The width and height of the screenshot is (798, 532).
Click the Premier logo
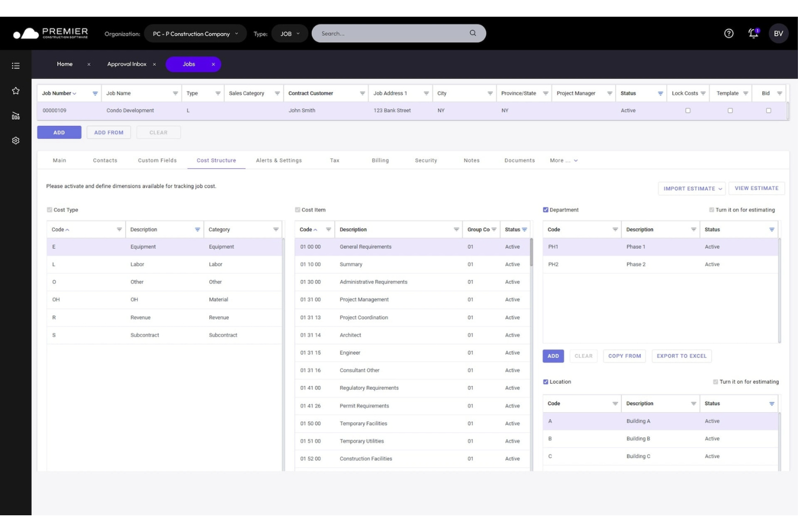click(51, 33)
